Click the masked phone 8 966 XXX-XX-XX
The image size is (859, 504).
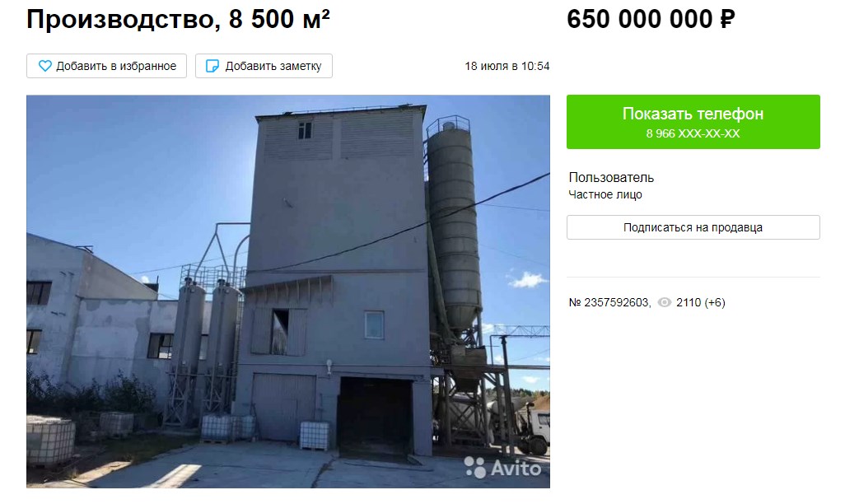pyautogui.click(x=693, y=133)
